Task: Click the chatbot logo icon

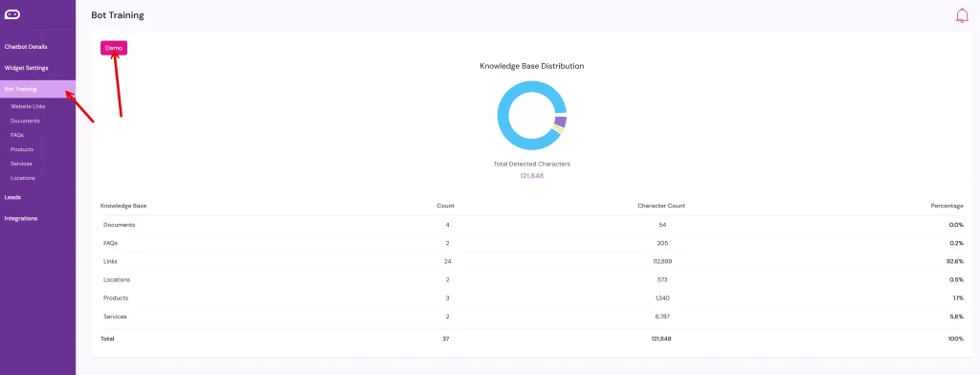Action: pyautogui.click(x=12, y=14)
